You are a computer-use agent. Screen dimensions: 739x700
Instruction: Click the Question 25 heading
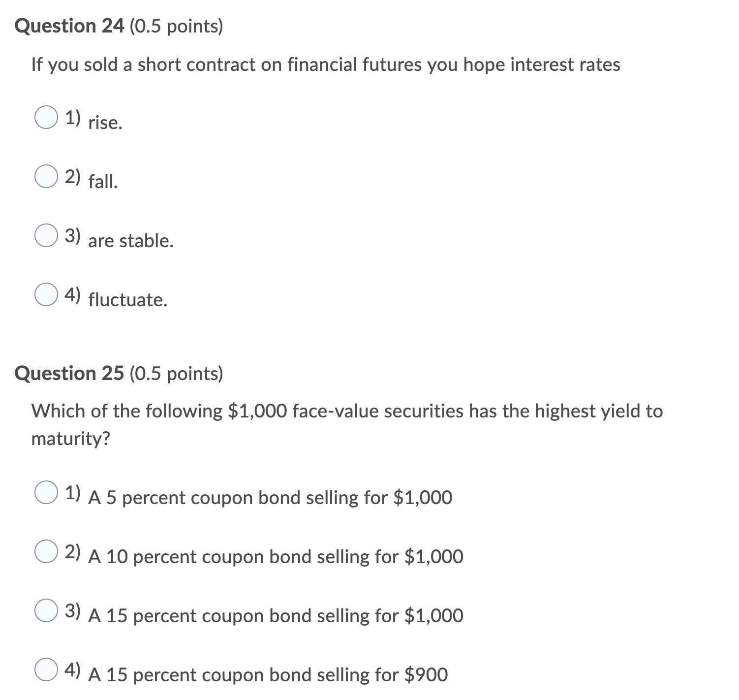[69, 373]
